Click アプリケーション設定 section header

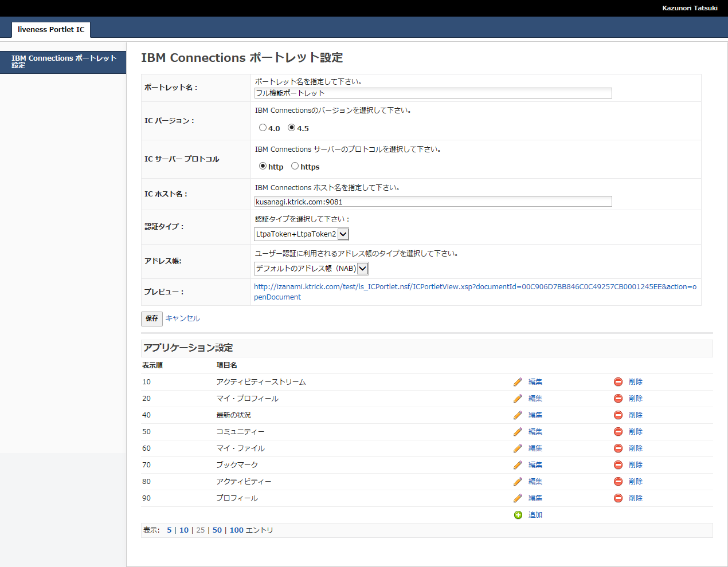(x=188, y=348)
